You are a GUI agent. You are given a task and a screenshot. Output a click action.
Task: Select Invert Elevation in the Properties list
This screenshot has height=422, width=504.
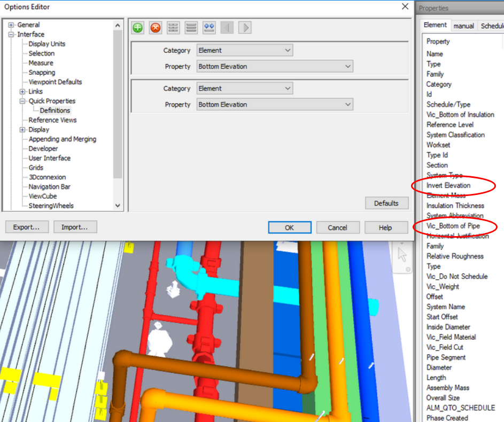point(448,185)
